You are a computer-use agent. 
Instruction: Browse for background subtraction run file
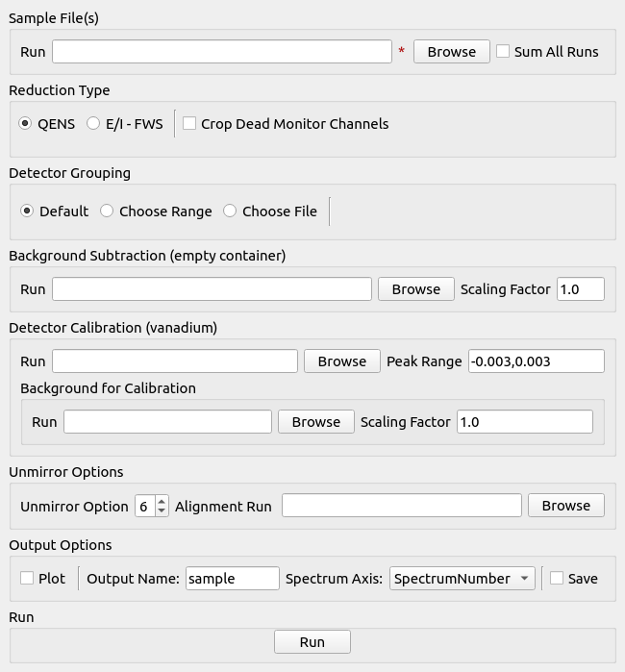[415, 289]
